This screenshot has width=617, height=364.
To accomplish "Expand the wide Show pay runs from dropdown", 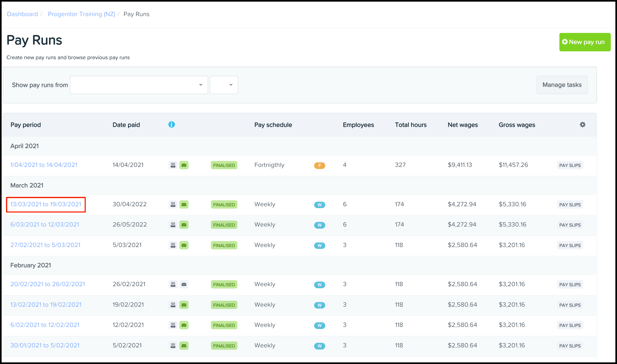I will pyautogui.click(x=139, y=85).
